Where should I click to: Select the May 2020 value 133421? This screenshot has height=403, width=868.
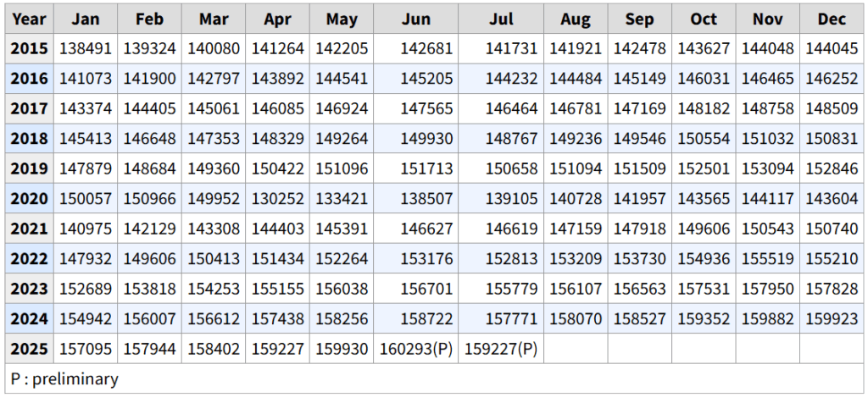[x=342, y=198]
